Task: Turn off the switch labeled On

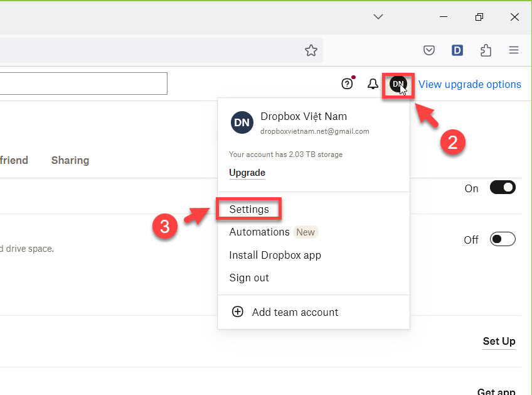Action: click(503, 188)
